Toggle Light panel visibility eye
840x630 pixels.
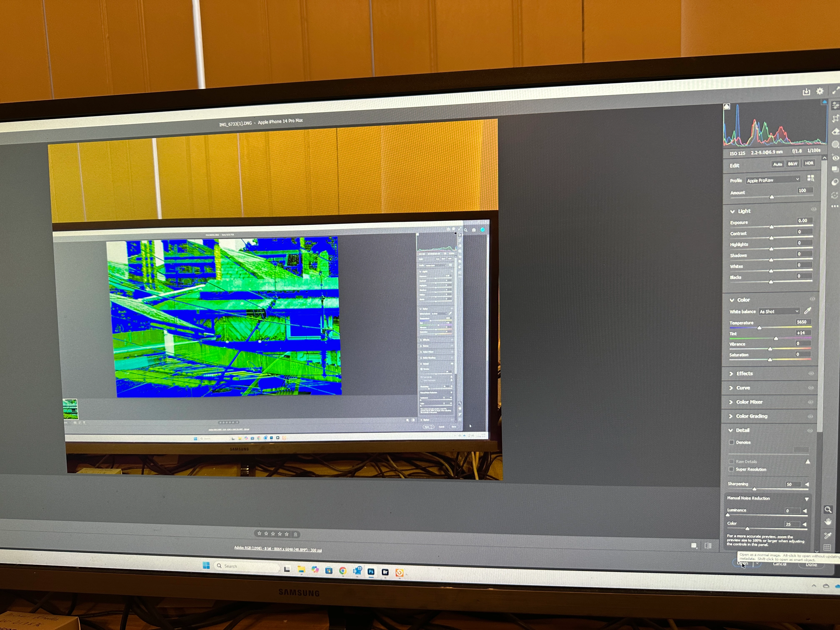[x=813, y=209]
